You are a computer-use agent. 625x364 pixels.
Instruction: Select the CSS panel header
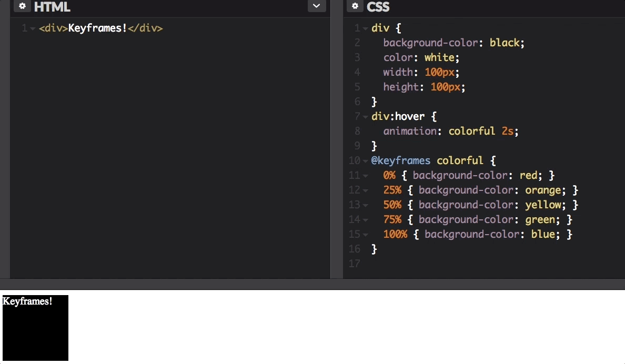(x=378, y=7)
